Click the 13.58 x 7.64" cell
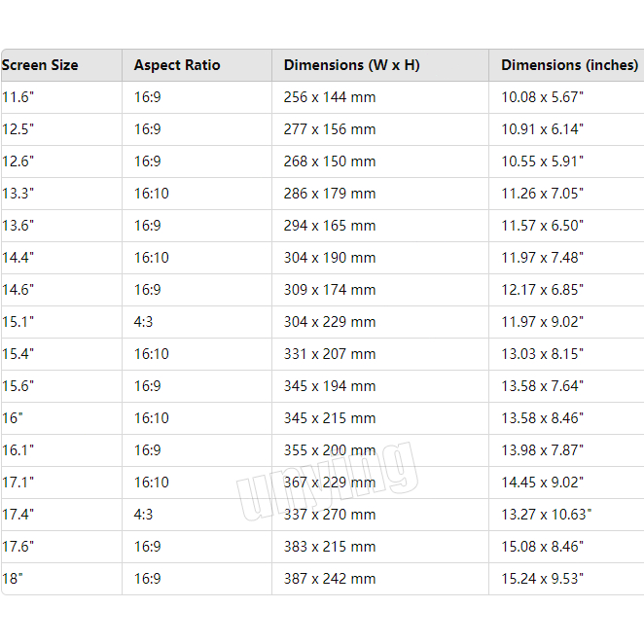644x644 pixels. tap(542, 386)
